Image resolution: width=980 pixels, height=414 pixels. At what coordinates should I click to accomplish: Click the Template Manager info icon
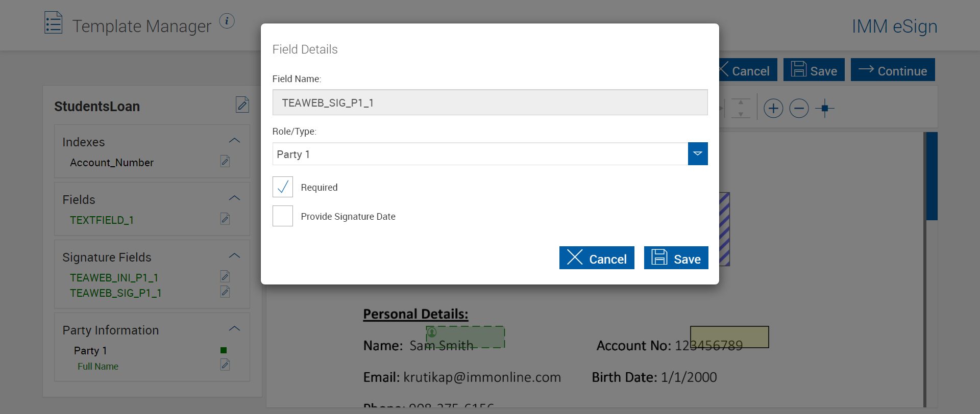pos(227,21)
